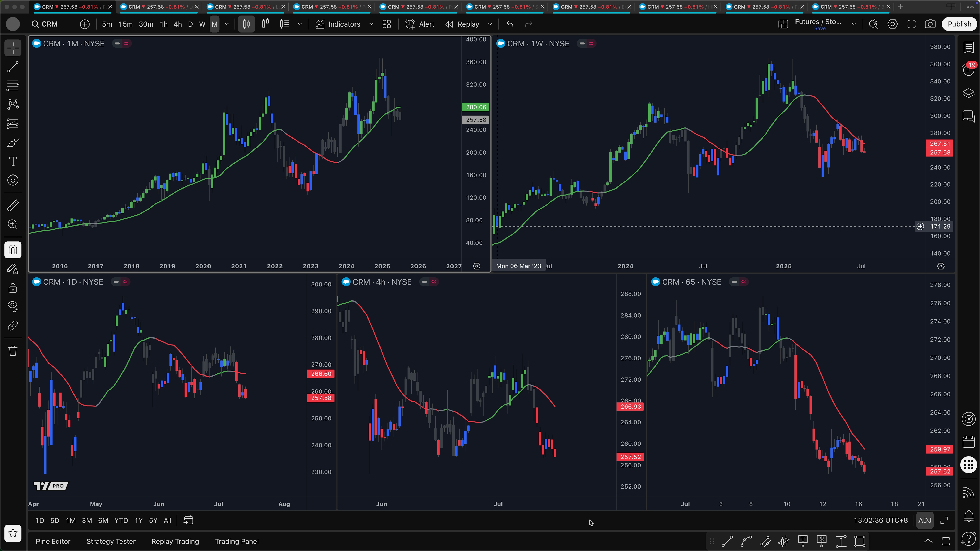Start bar Replay mode

[462, 24]
